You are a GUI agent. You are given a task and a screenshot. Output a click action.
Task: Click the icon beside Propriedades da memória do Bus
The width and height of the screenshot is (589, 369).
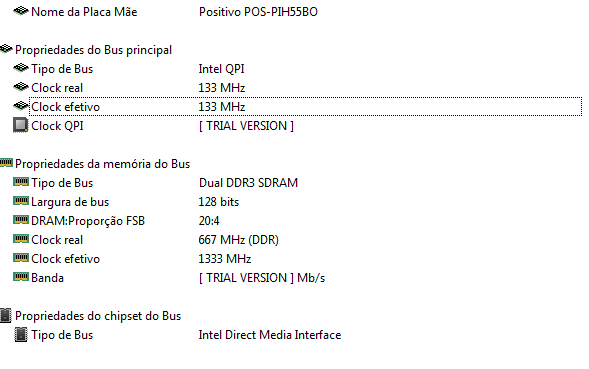[6, 163]
